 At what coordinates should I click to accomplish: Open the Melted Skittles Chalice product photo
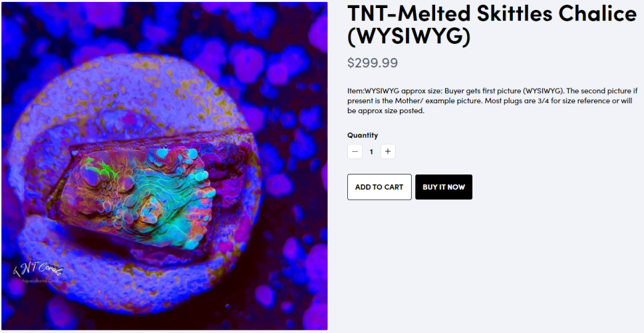[x=164, y=166]
